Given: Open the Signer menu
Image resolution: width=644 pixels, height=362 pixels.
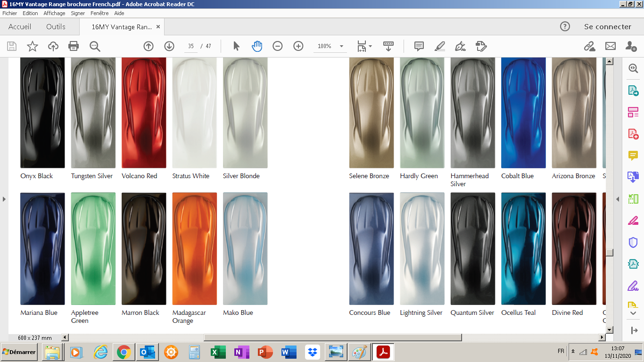Looking at the screenshot, I should pyautogui.click(x=78, y=13).
